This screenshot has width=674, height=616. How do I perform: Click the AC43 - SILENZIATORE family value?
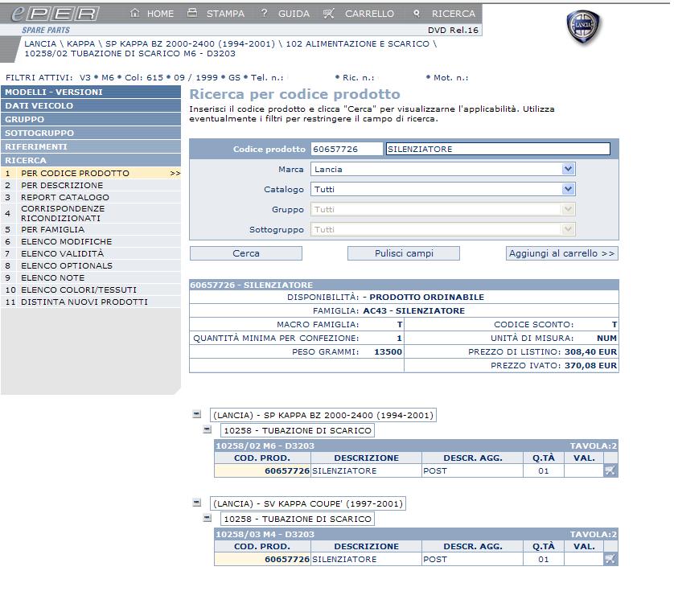(x=414, y=310)
